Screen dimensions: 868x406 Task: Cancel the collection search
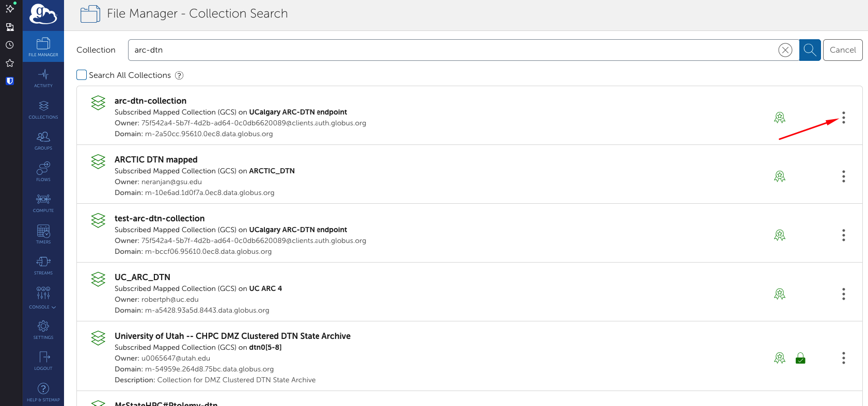click(x=842, y=50)
